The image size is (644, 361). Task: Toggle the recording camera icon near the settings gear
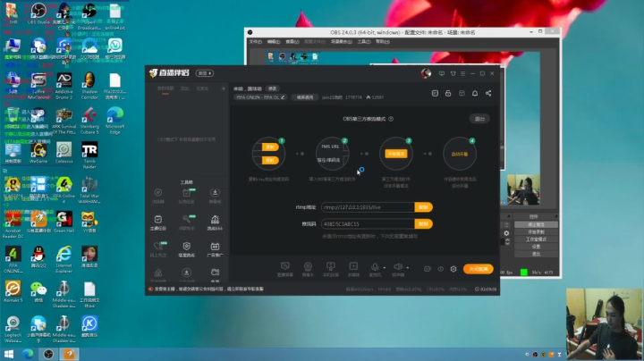[428, 269]
